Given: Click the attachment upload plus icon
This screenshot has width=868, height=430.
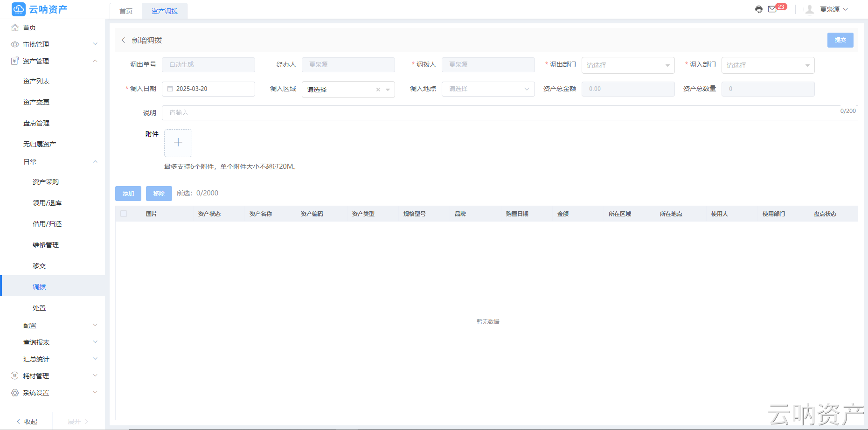Looking at the screenshot, I should tap(178, 143).
